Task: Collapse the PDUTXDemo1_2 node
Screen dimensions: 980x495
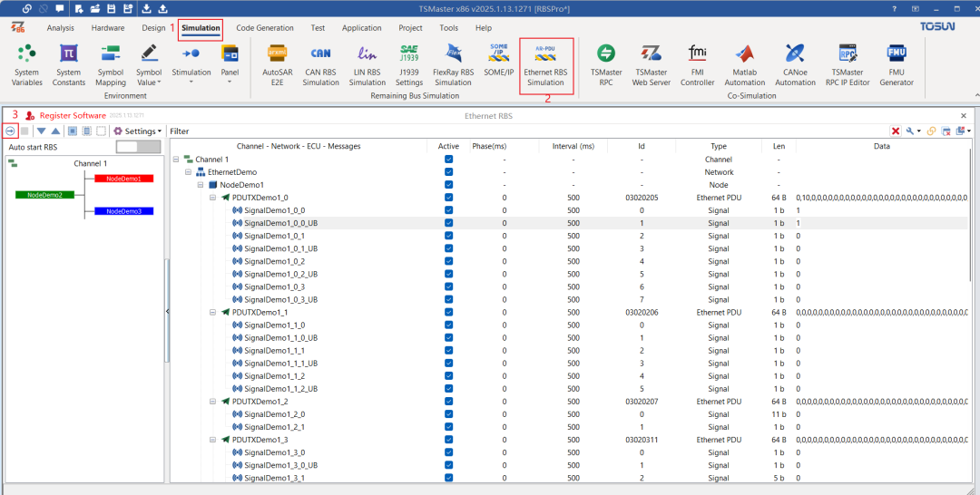Action: [x=212, y=402]
